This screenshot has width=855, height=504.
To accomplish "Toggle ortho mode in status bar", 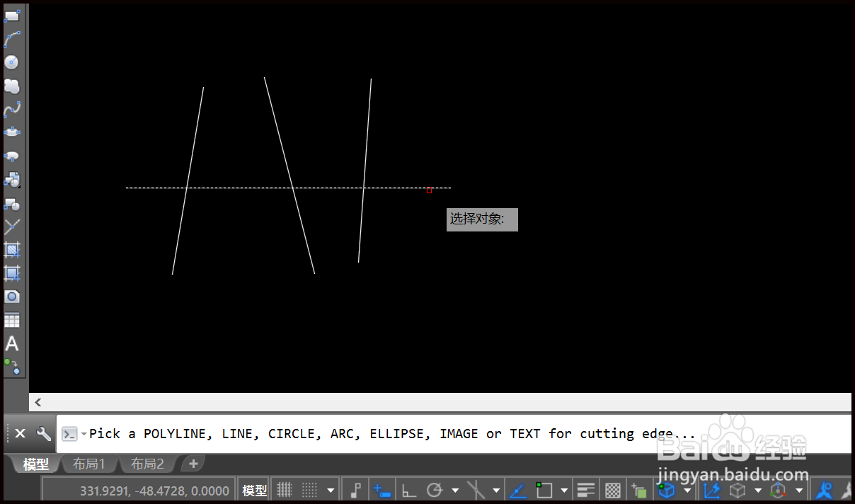I will click(x=409, y=490).
